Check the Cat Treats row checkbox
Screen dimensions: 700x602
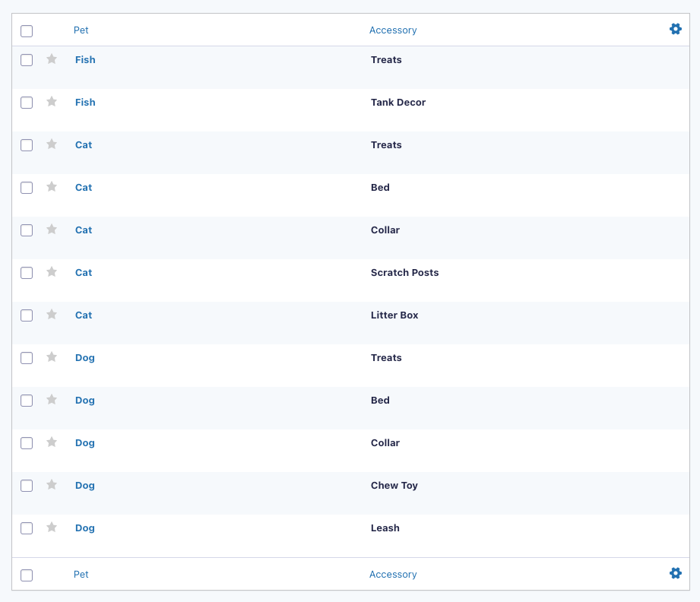[27, 145]
